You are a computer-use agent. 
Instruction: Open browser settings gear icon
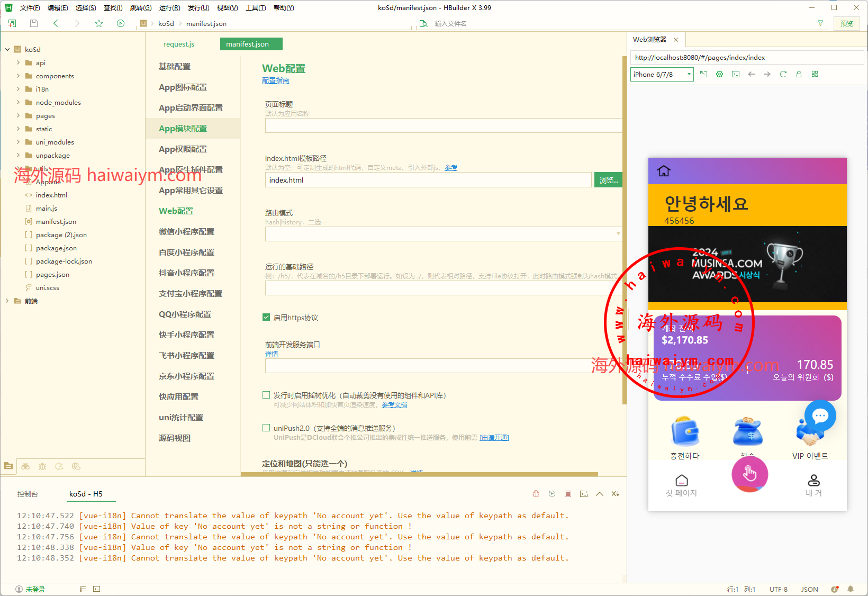(719, 74)
